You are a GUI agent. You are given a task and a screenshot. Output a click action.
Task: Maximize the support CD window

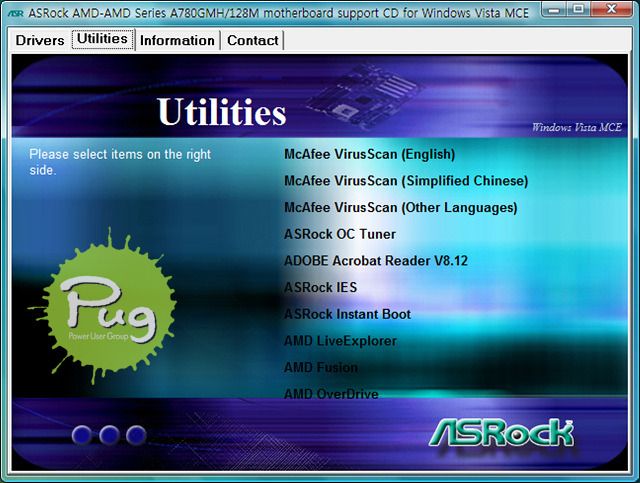pyautogui.click(x=578, y=9)
